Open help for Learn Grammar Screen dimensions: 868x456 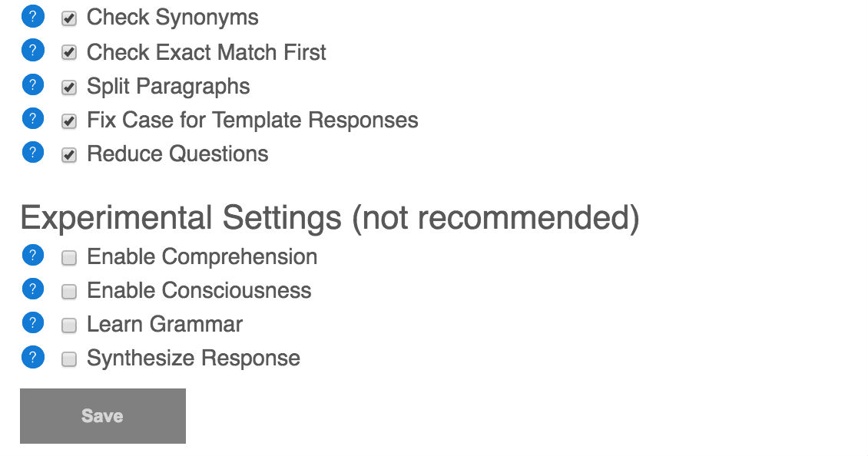coord(32,323)
